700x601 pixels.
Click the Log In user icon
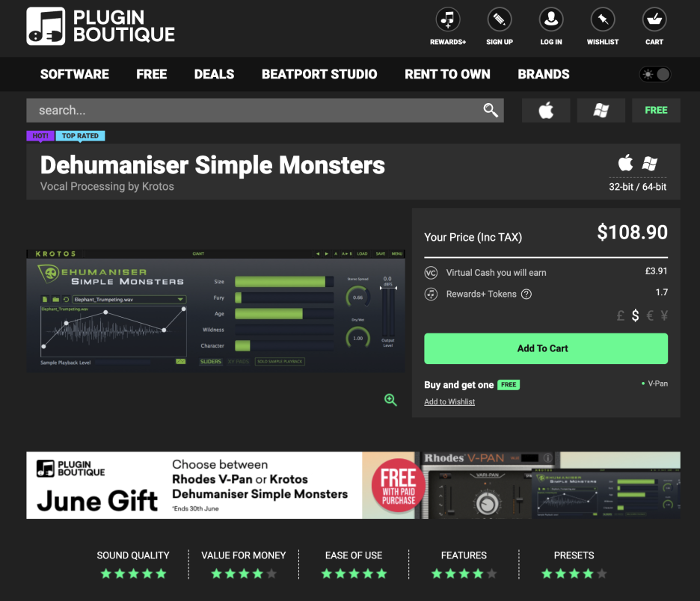pos(551,19)
